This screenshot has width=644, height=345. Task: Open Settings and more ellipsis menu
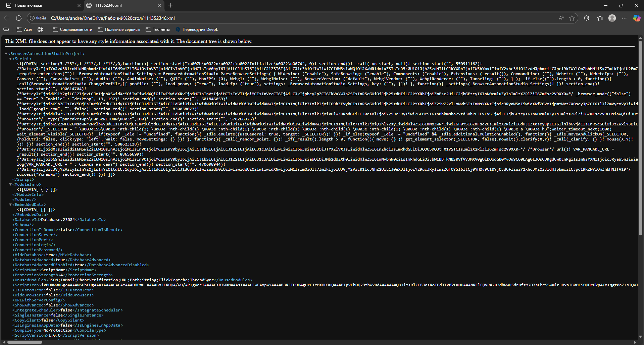tap(624, 18)
